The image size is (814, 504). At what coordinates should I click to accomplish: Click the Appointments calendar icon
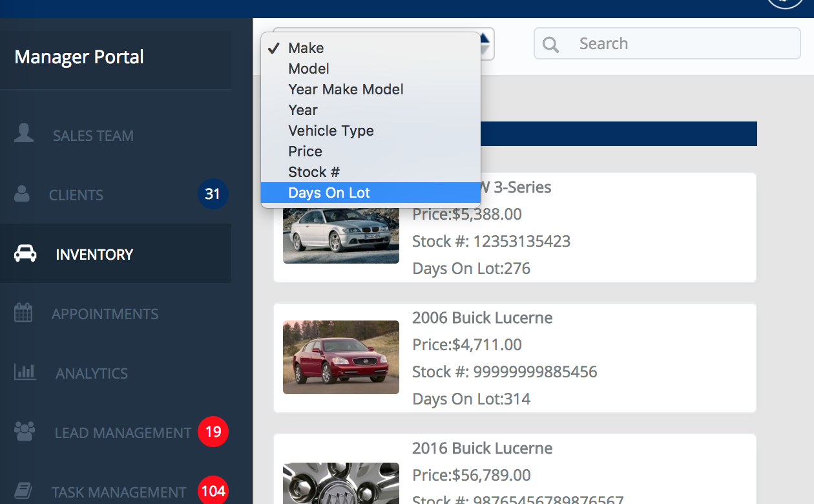[x=23, y=313]
